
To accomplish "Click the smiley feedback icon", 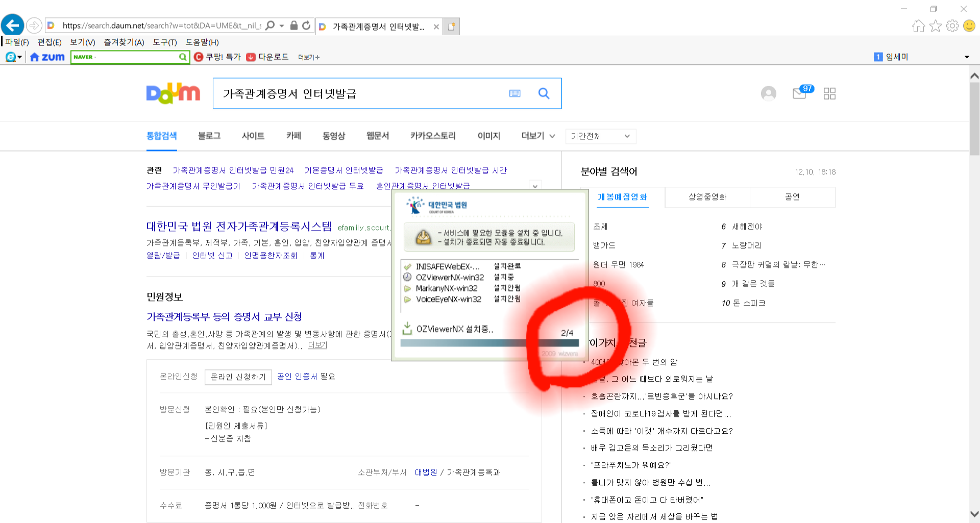I will coord(969,26).
